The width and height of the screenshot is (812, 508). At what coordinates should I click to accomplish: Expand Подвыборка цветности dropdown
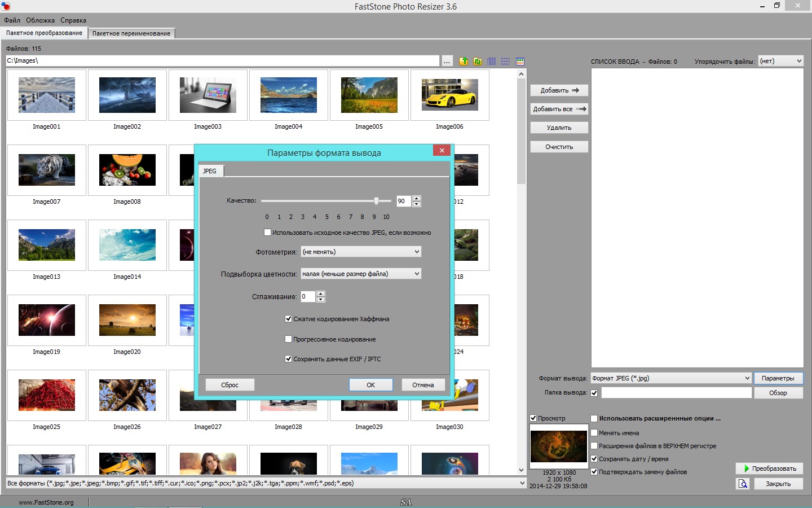pos(361,274)
